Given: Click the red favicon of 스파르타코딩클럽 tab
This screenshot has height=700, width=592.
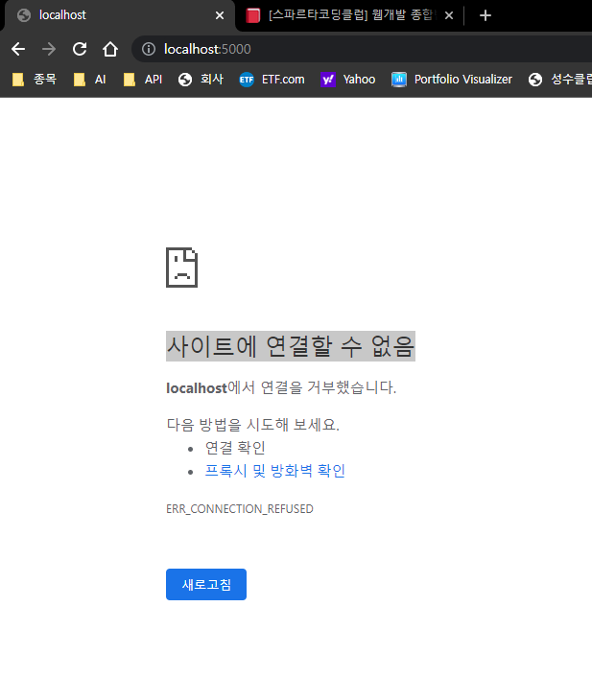Looking at the screenshot, I should [x=253, y=15].
